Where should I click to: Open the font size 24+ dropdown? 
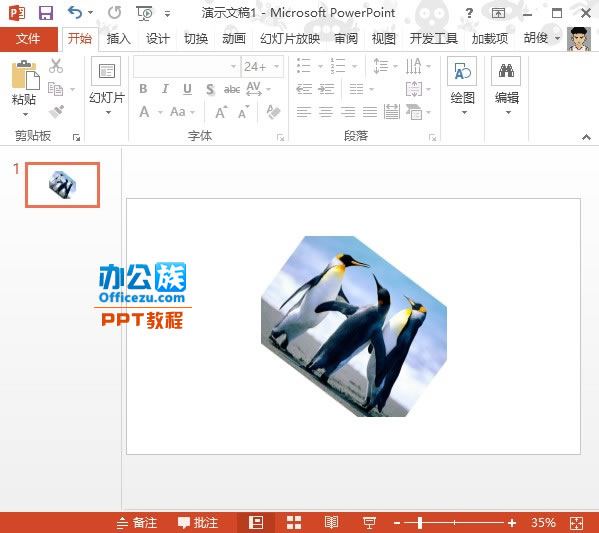(x=277, y=67)
